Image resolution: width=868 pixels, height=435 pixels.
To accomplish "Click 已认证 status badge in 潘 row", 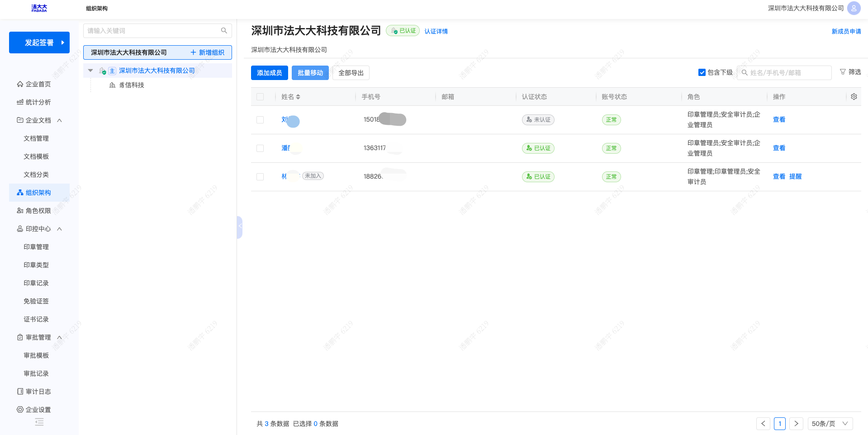I will tap(538, 148).
